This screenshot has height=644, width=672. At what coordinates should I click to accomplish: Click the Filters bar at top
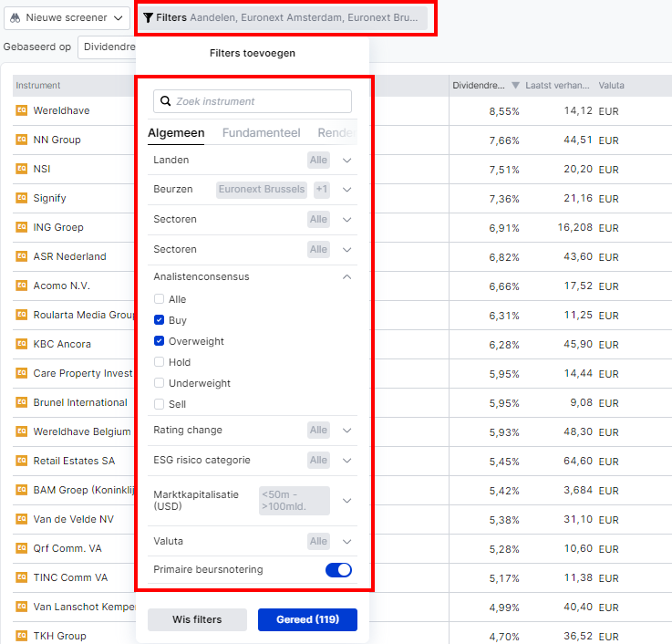(x=283, y=18)
